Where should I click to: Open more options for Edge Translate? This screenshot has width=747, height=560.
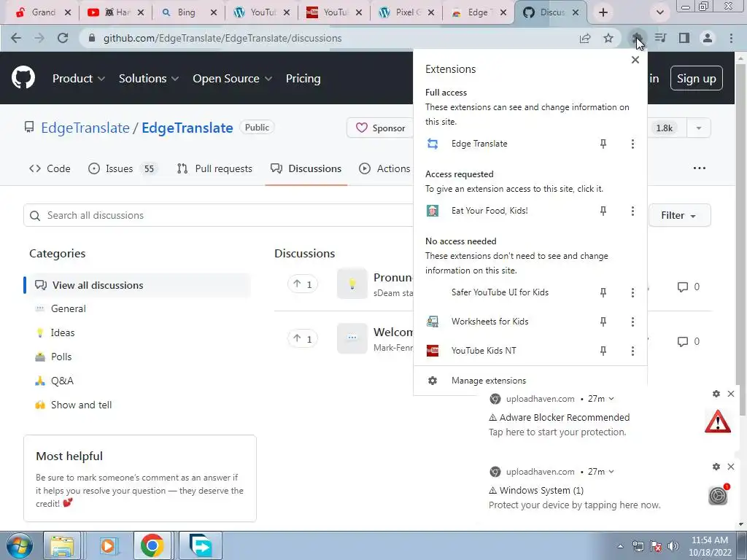pyautogui.click(x=632, y=144)
